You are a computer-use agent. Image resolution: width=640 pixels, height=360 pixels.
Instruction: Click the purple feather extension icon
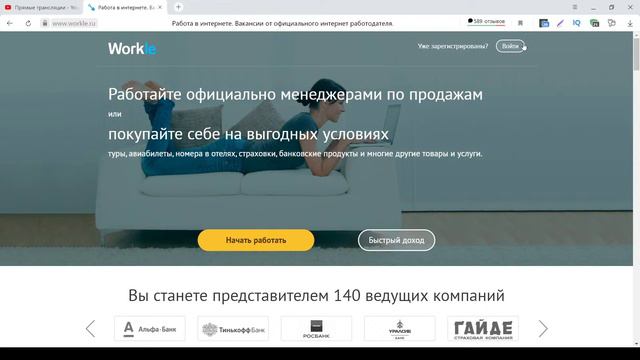click(560, 23)
